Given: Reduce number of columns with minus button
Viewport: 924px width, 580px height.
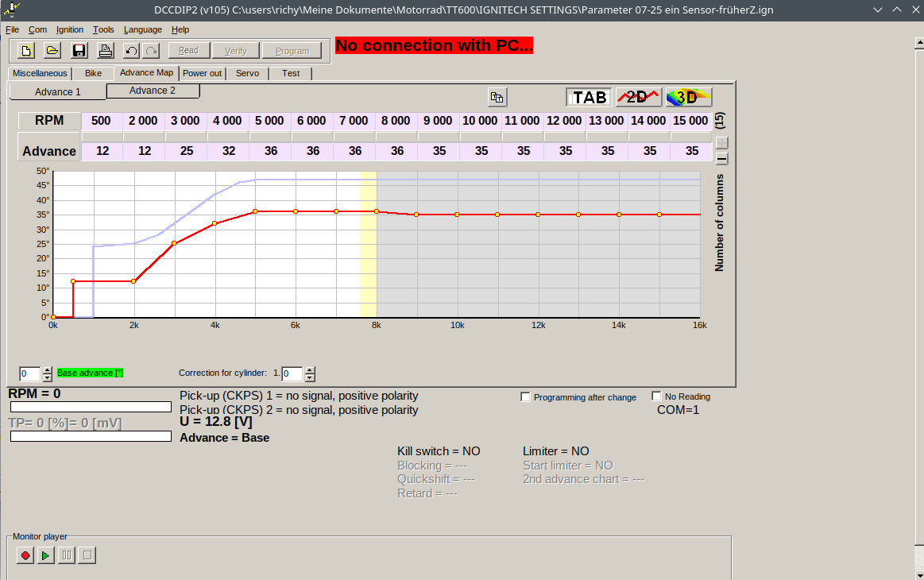Looking at the screenshot, I should pos(722,158).
